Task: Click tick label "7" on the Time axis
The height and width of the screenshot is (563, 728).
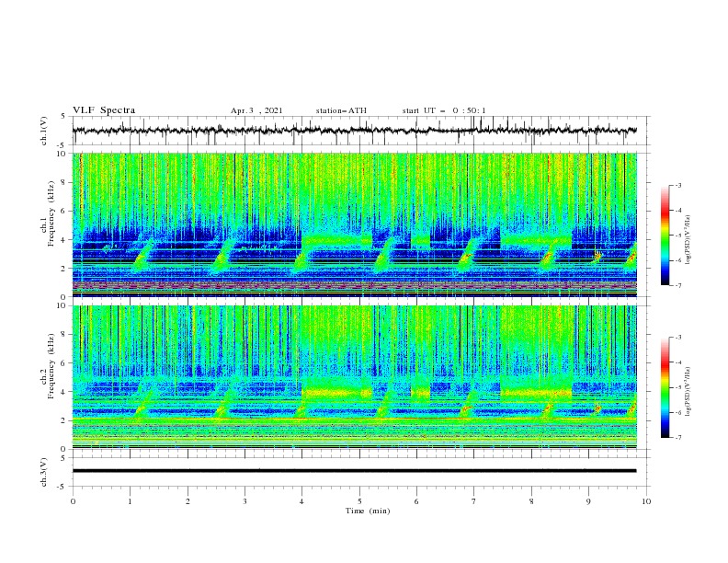Action: [474, 501]
